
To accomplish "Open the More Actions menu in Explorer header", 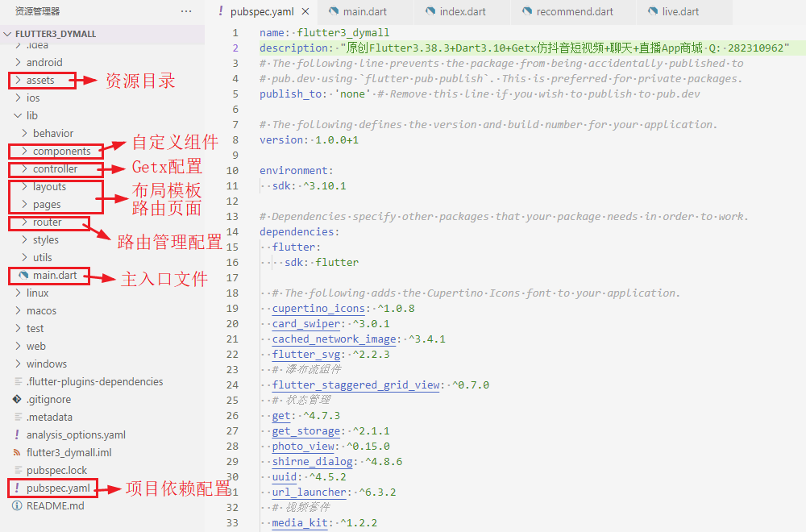I will 186,11.
